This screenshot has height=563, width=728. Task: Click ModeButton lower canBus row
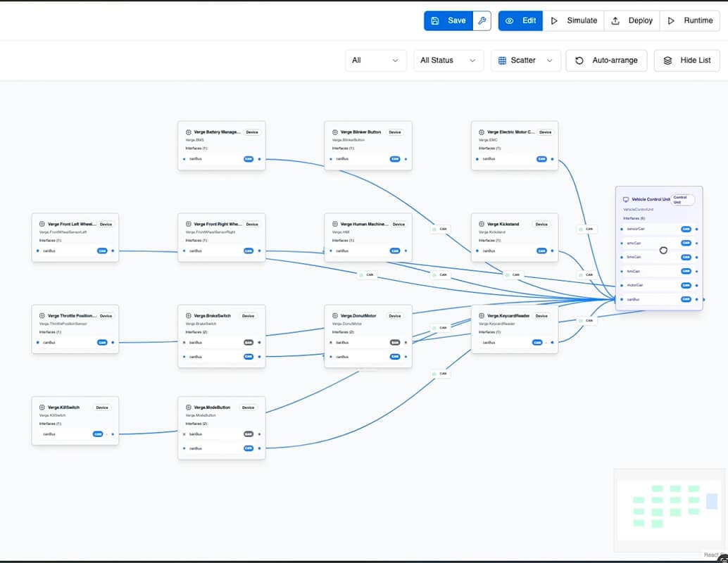[x=222, y=448]
